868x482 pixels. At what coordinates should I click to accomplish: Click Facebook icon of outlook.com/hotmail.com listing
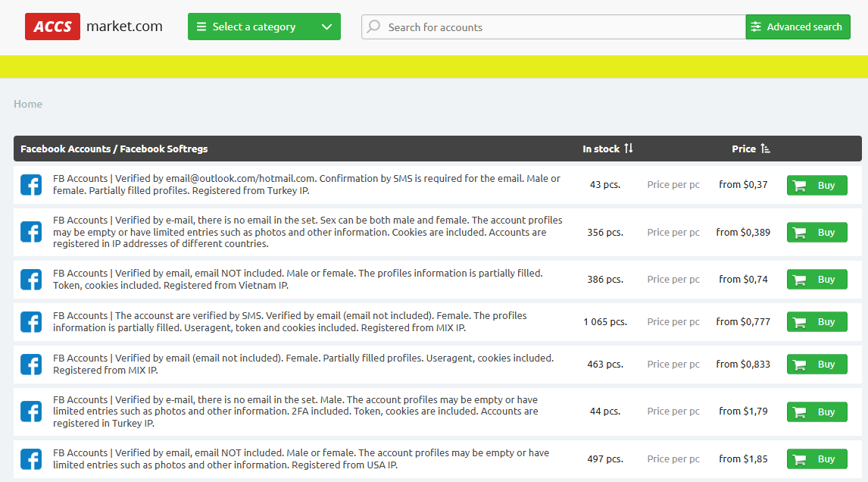tap(31, 184)
